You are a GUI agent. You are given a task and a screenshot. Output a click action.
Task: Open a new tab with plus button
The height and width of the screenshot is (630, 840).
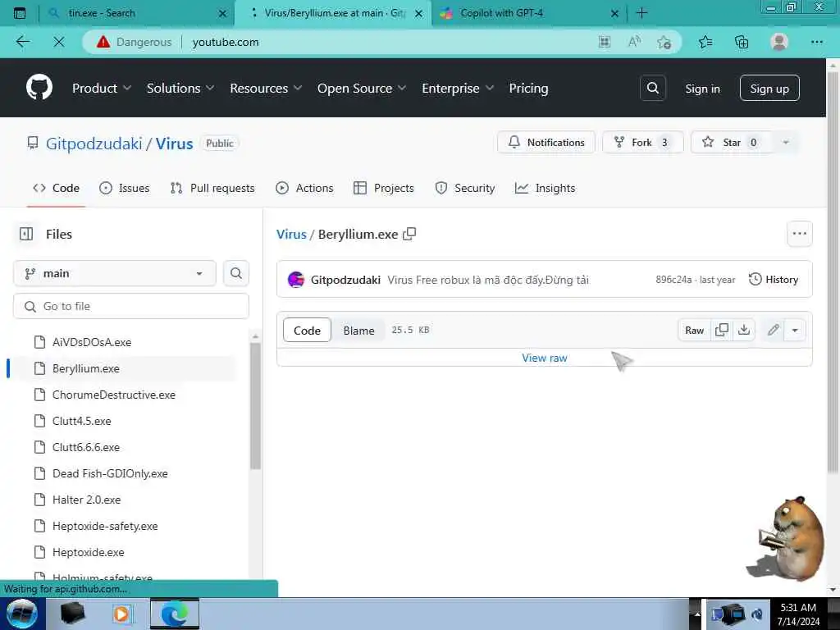coord(641,13)
